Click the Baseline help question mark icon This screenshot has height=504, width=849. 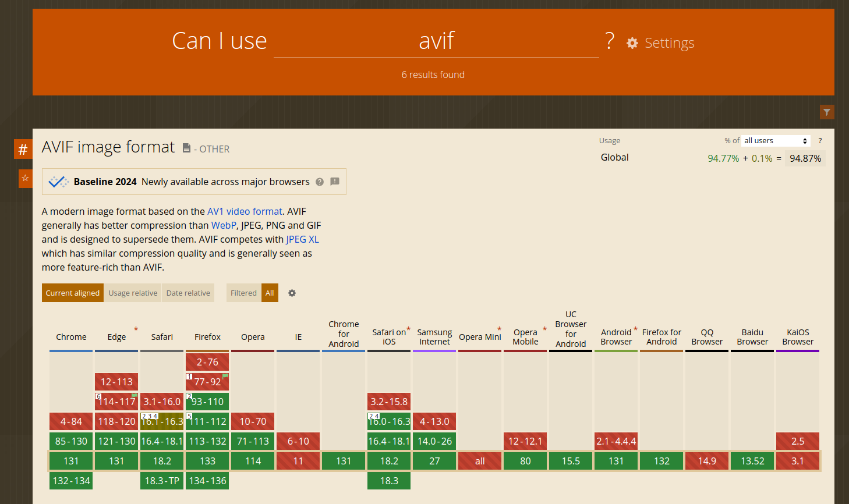[320, 182]
